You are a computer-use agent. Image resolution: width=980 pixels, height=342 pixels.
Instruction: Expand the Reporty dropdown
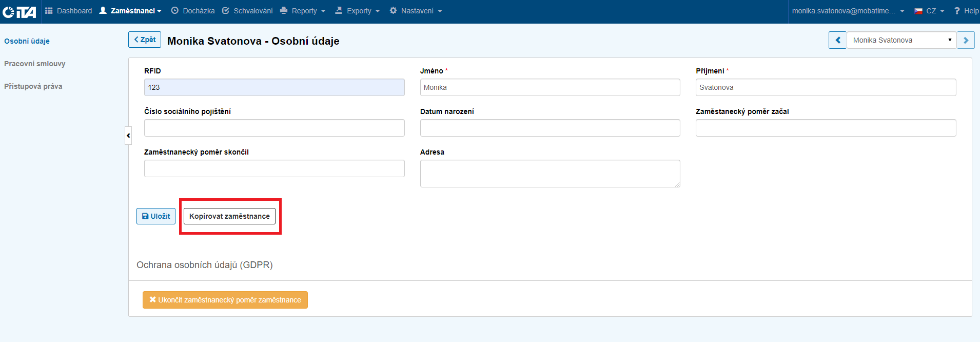[x=303, y=11]
